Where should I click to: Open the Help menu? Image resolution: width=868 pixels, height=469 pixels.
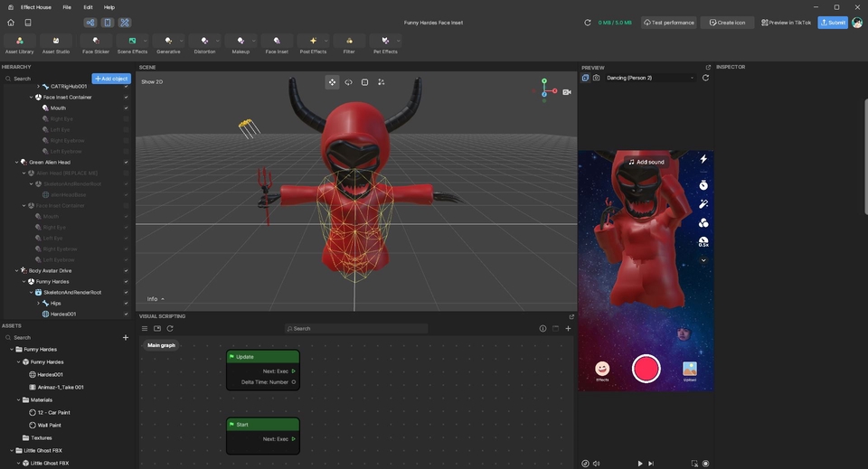(109, 7)
